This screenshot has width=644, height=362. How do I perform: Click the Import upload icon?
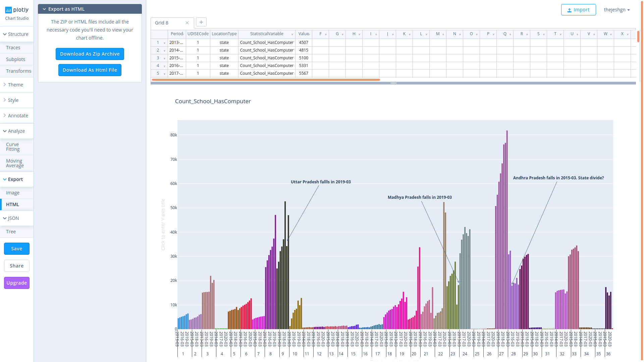569,9
